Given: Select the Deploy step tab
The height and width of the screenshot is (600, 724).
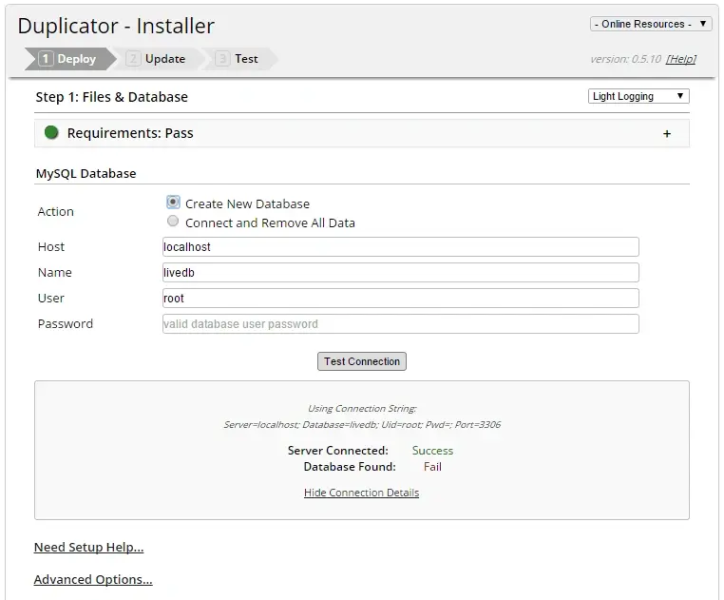Looking at the screenshot, I should pyautogui.click(x=70, y=59).
